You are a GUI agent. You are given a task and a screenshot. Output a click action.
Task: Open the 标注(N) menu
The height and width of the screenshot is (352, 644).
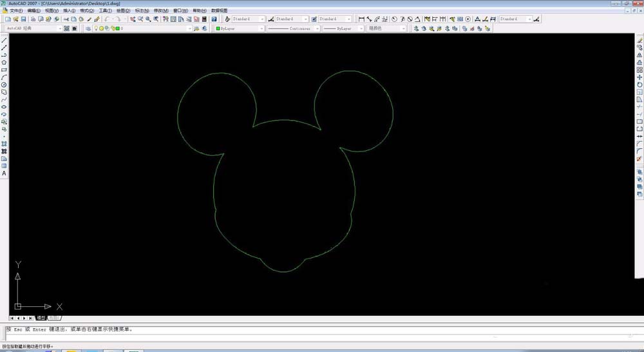pos(142,11)
